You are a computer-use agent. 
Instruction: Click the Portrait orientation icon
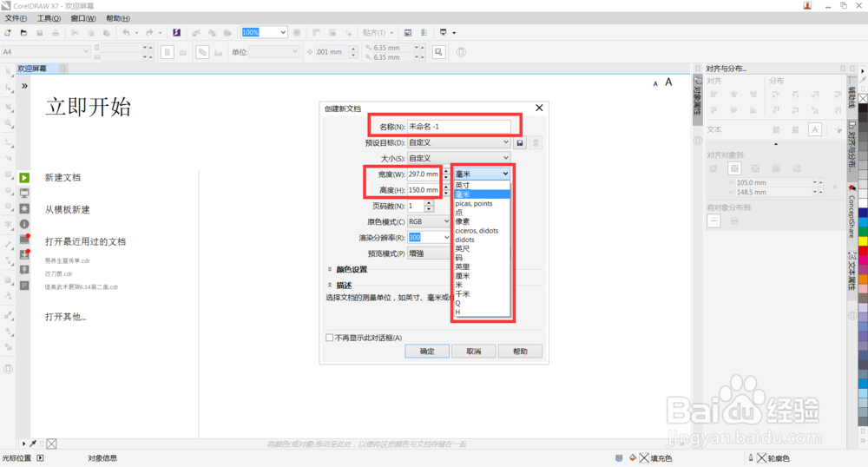point(168,52)
